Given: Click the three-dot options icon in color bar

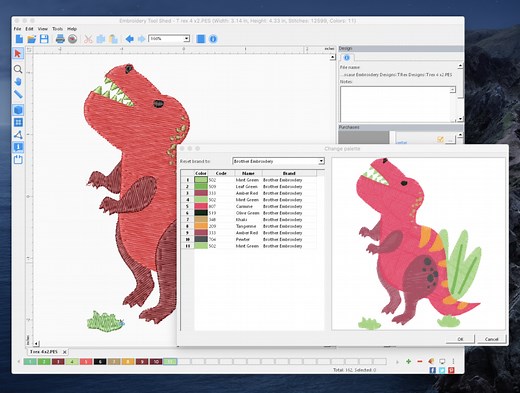Looking at the screenshot, I should pyautogui.click(x=453, y=361).
